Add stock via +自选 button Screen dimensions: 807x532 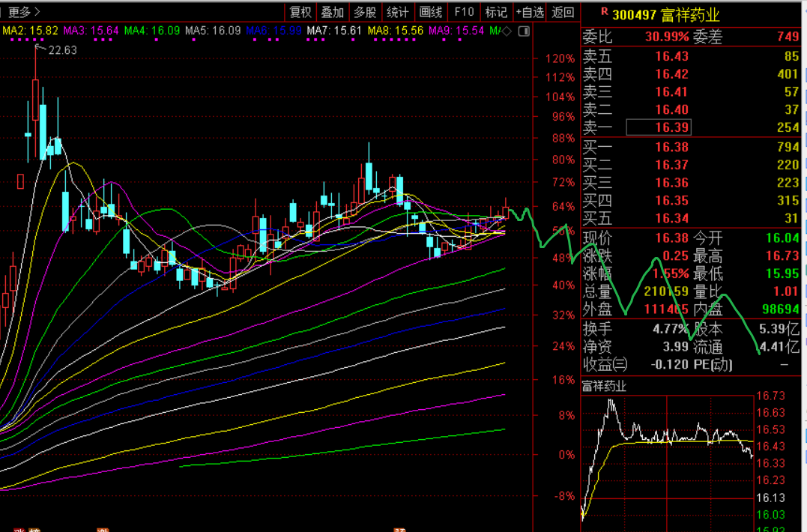[530, 12]
